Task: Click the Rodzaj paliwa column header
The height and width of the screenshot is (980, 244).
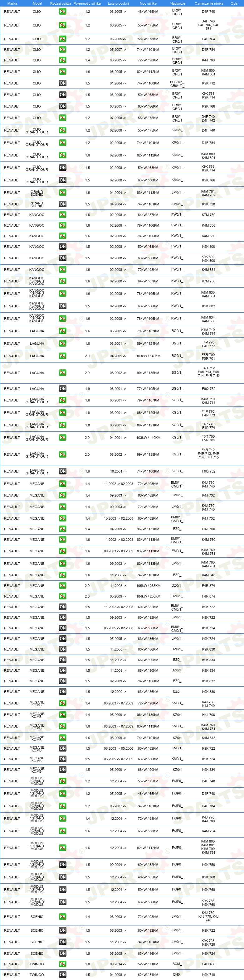Action: click(61, 3)
